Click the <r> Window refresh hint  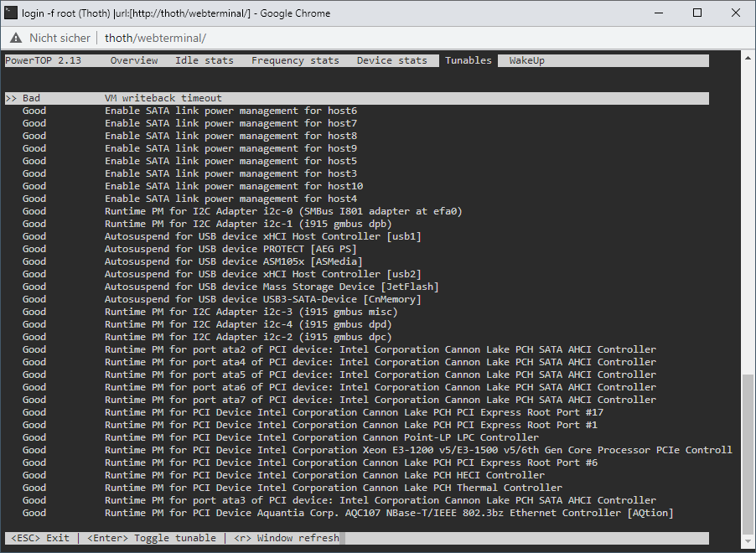(x=287, y=538)
